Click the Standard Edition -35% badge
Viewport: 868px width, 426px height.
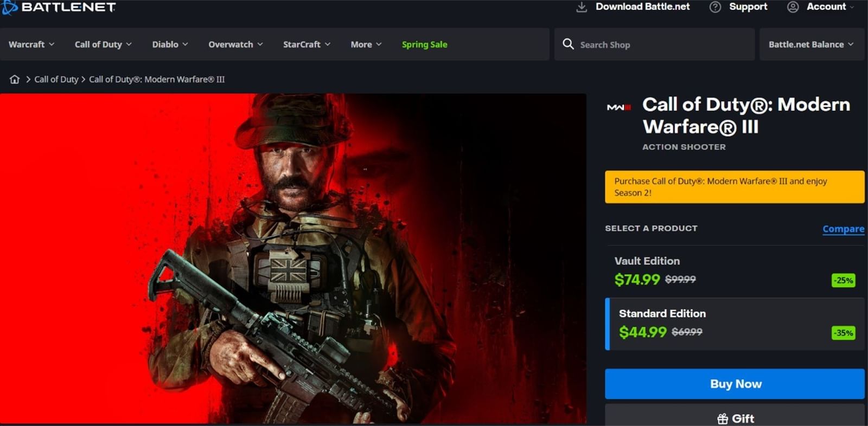point(844,333)
